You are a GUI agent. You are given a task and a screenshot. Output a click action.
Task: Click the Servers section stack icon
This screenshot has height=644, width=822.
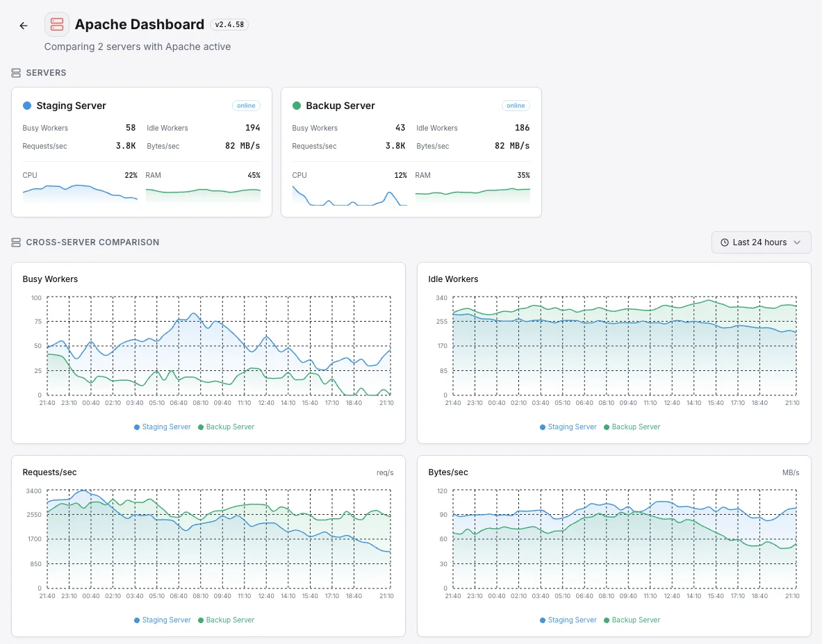pyautogui.click(x=16, y=73)
